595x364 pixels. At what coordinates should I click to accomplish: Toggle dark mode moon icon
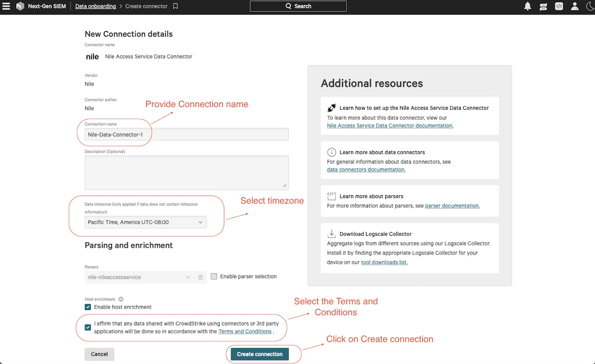coord(590,6)
